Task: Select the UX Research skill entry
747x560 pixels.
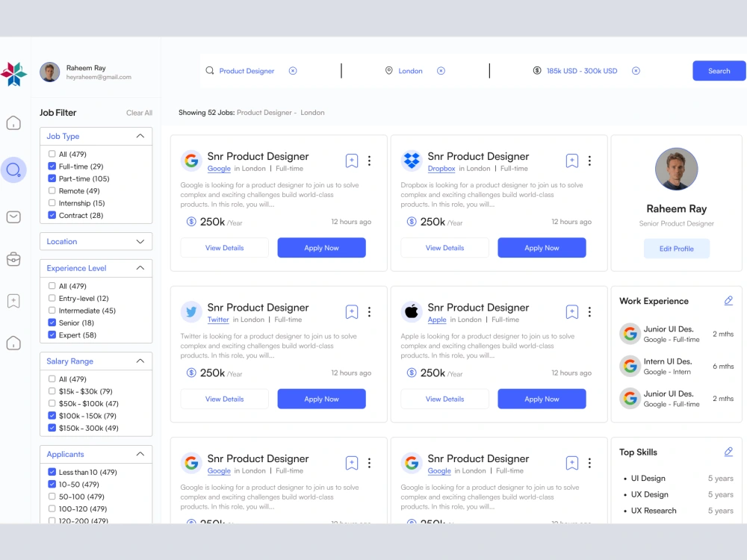Action: tap(678, 511)
